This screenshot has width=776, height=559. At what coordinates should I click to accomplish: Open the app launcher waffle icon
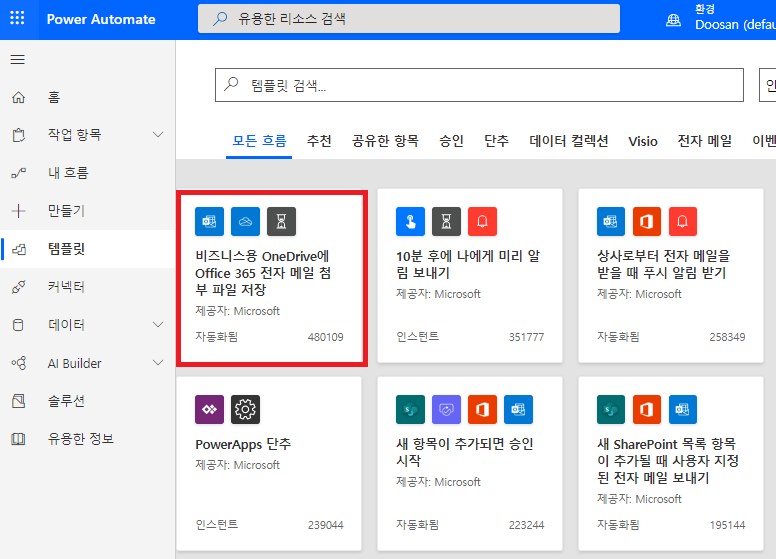point(17,18)
